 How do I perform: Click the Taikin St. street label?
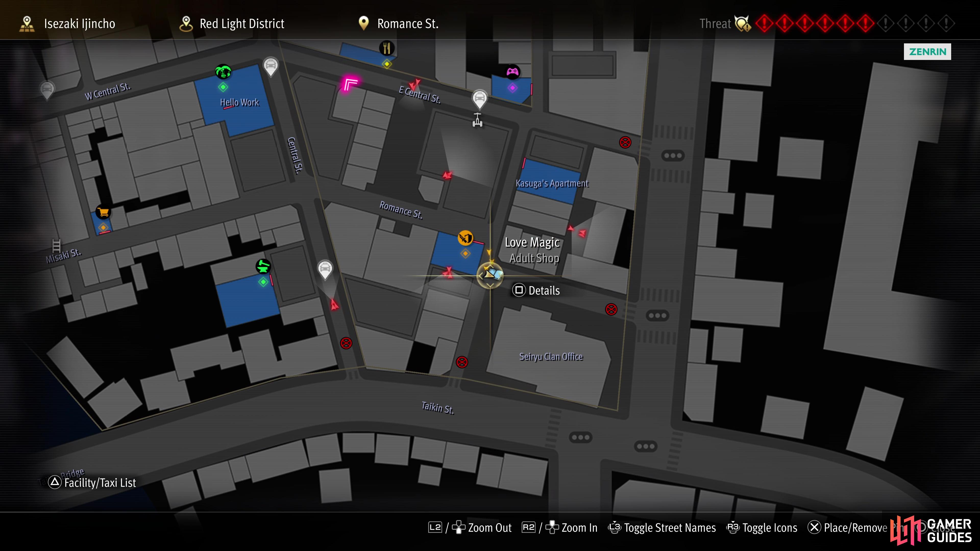437,408
